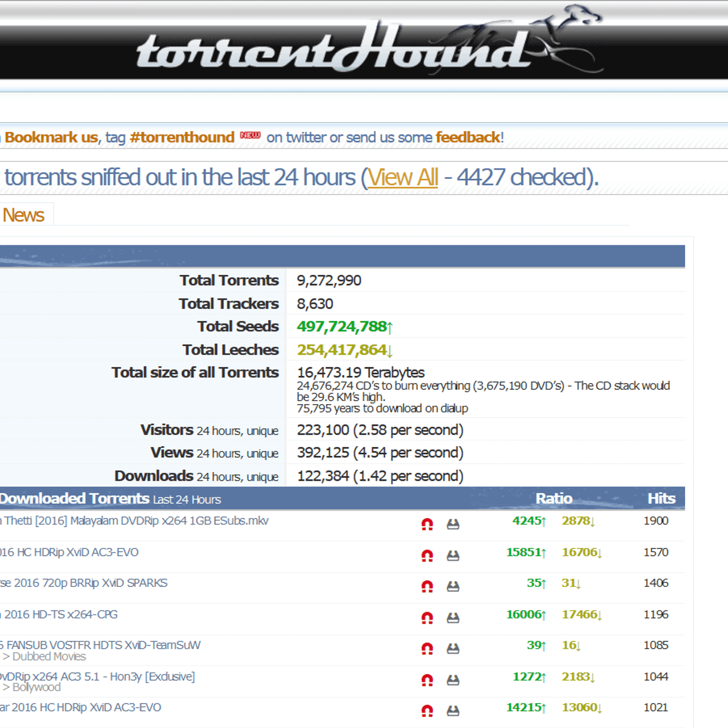This screenshot has width=728, height=728.
Task: Click the Downloads value 122,384
Action: (380, 476)
